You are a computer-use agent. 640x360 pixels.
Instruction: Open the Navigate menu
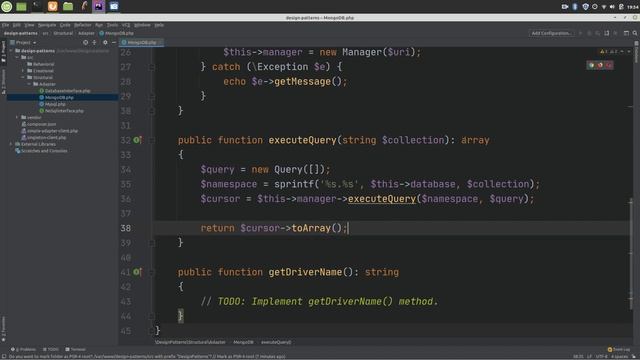pyautogui.click(x=47, y=25)
